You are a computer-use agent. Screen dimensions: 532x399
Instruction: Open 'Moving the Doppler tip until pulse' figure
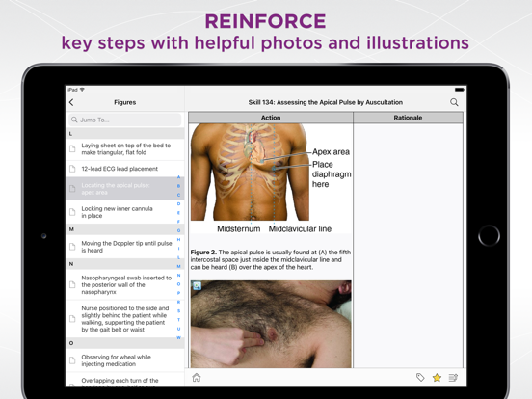[125, 247]
